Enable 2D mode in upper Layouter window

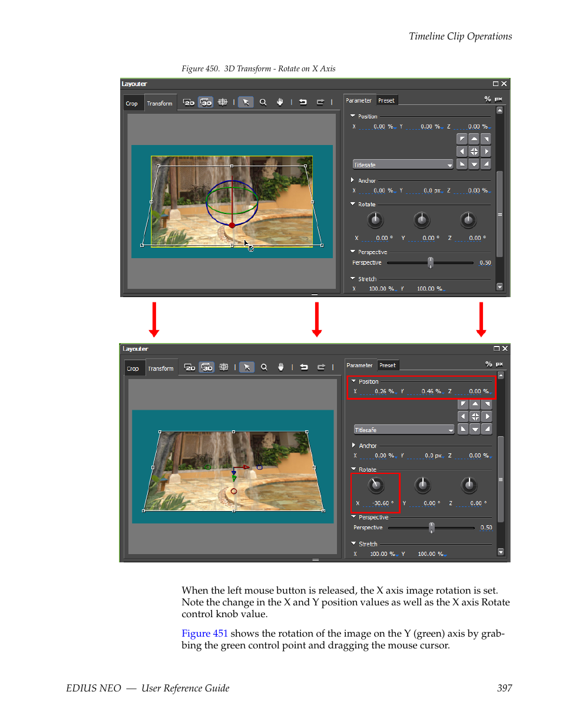tap(189, 102)
